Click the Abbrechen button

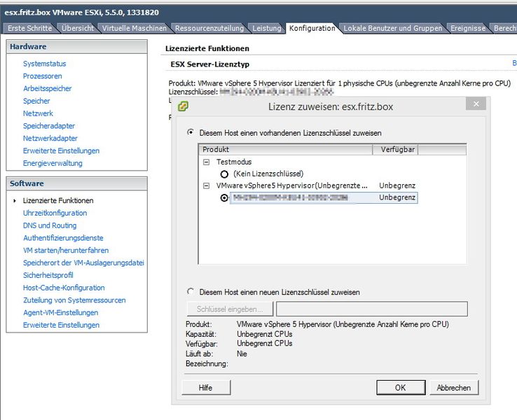pyautogui.click(x=454, y=388)
